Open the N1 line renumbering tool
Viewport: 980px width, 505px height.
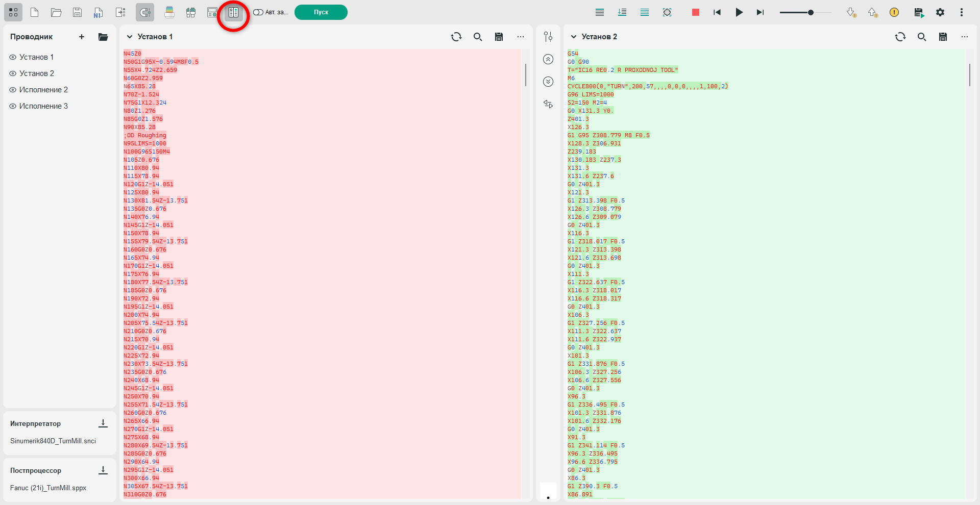tap(99, 12)
